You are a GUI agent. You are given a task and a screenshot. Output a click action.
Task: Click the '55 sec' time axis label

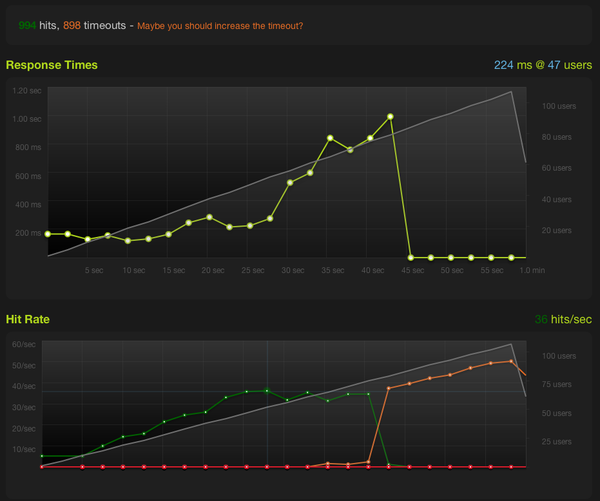(x=492, y=270)
